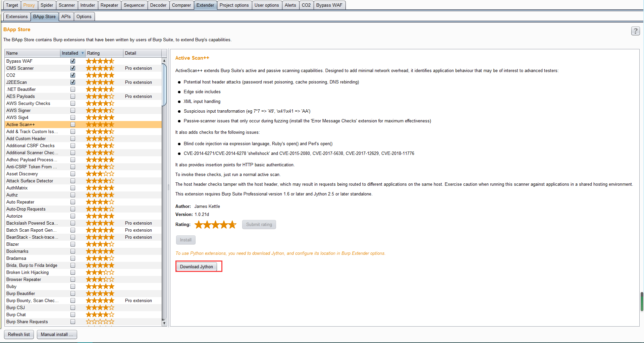Open the Project options tab
Viewport: 644px width, 343px height.
tap(234, 5)
